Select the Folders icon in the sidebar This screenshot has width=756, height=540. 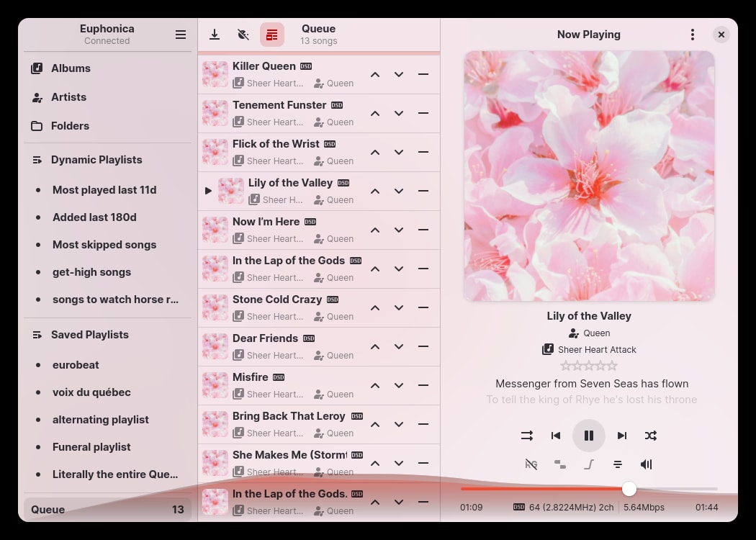37,125
